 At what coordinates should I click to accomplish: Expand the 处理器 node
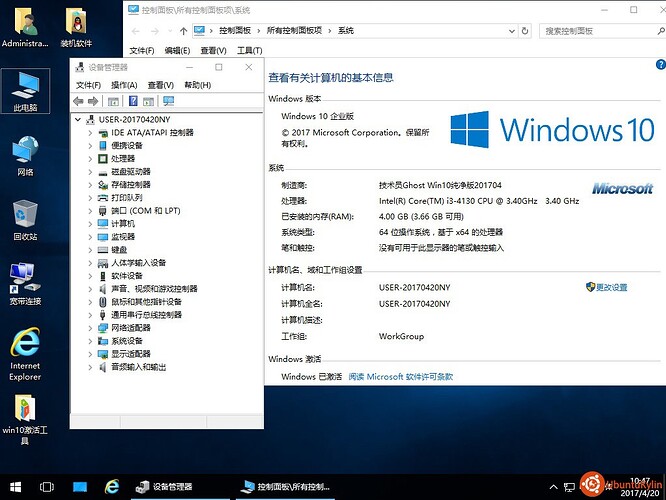point(90,159)
